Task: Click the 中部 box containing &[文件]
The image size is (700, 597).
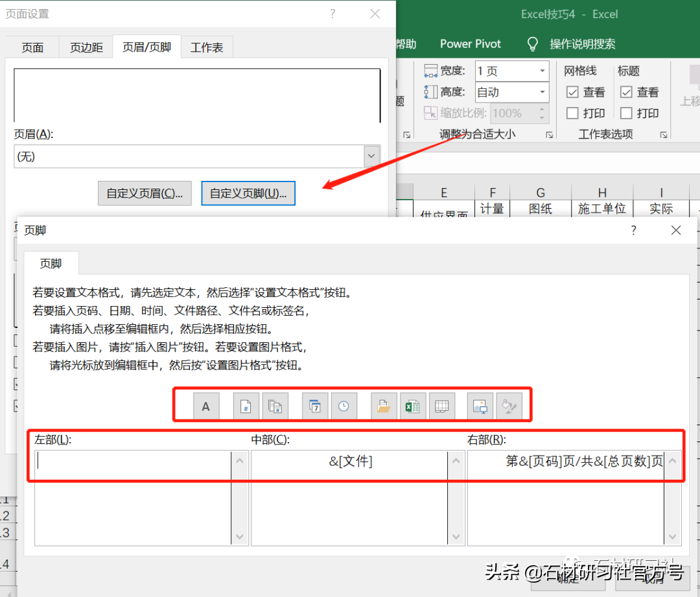Action: [x=349, y=498]
